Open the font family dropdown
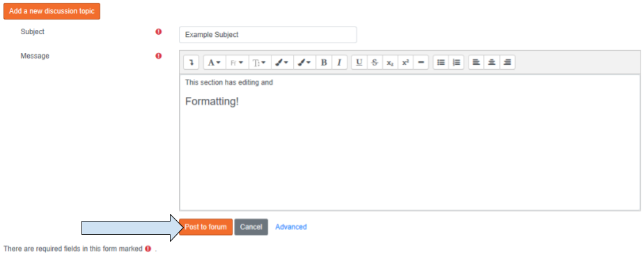This screenshot has height=255, width=644. tap(237, 63)
